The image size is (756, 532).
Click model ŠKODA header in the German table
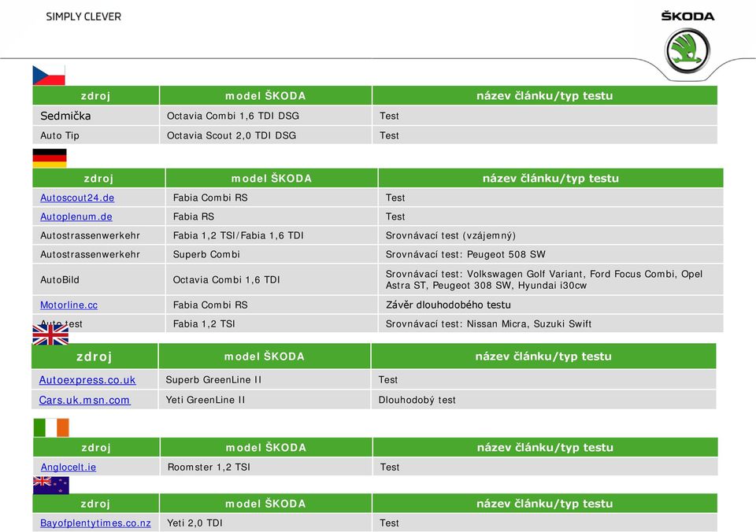[272, 178]
